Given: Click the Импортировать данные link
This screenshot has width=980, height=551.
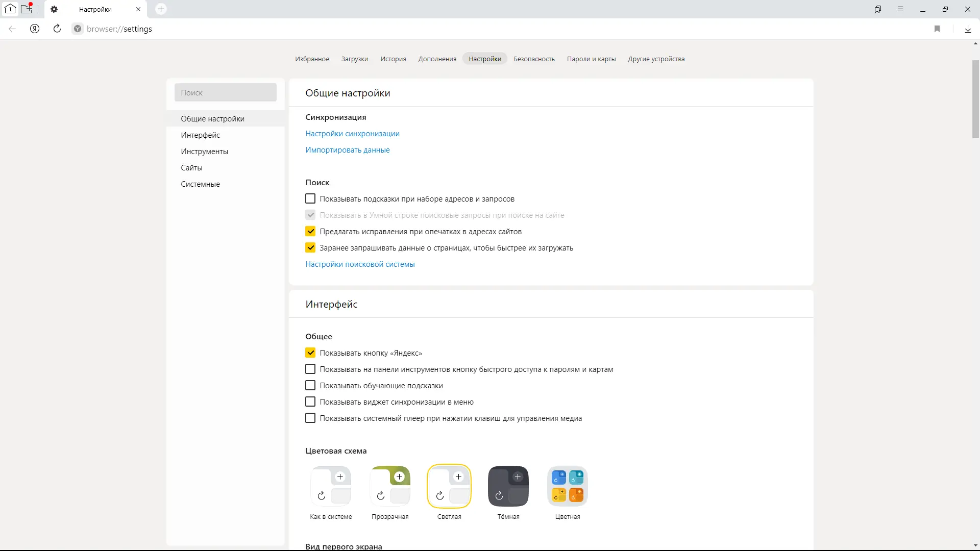Looking at the screenshot, I should pos(347,150).
